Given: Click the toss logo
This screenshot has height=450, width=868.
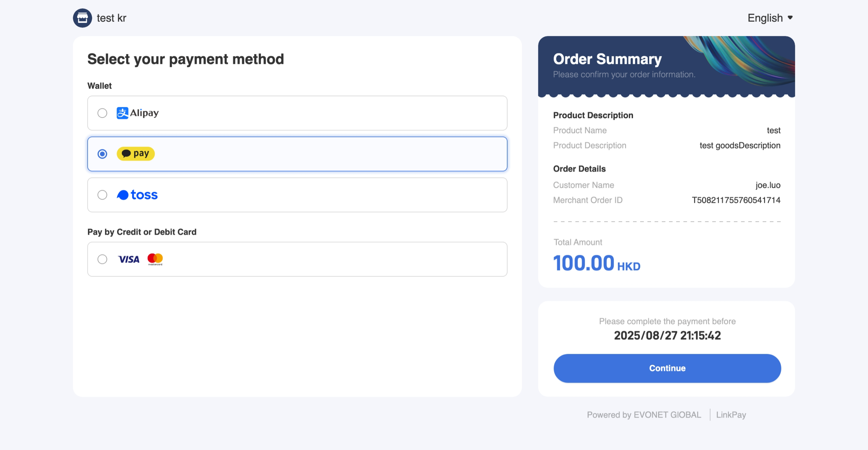Looking at the screenshot, I should tap(137, 195).
